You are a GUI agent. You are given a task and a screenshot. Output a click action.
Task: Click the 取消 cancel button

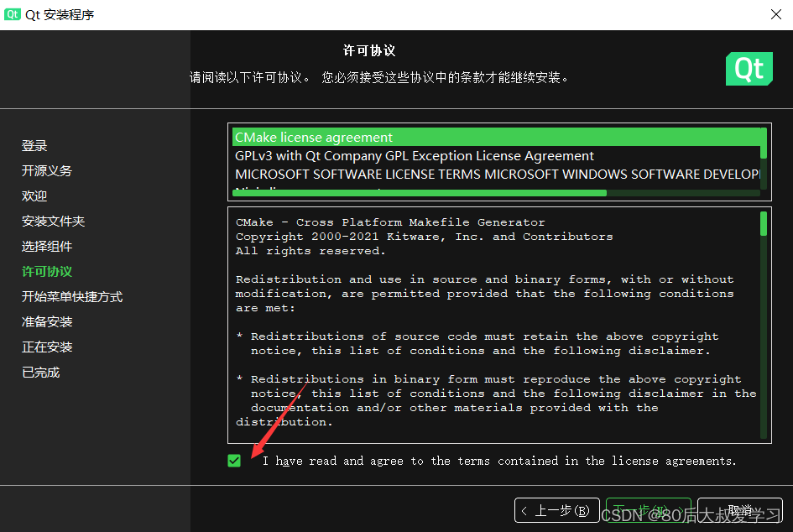(740, 510)
